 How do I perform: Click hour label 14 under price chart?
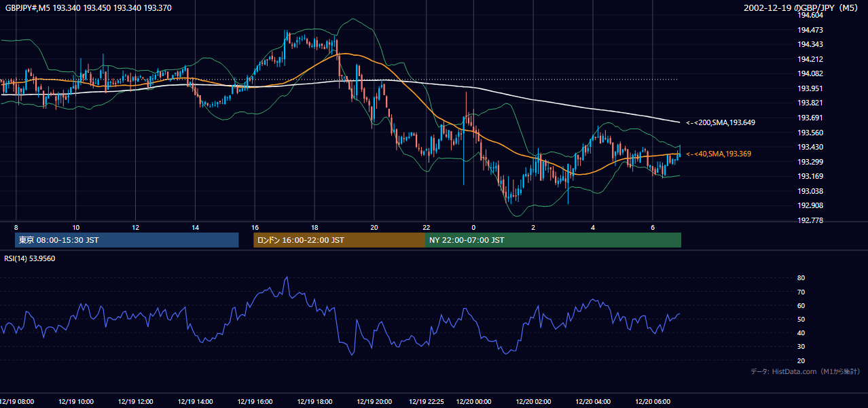pyautogui.click(x=196, y=227)
